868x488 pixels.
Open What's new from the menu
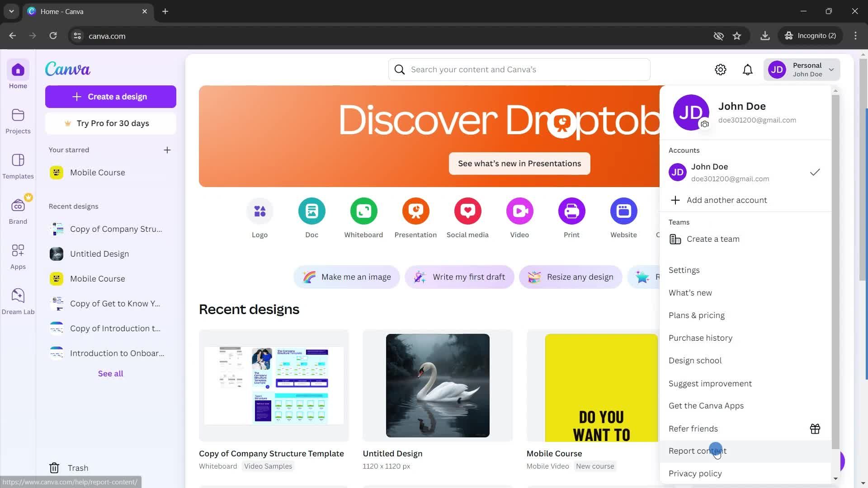(x=745, y=293)
